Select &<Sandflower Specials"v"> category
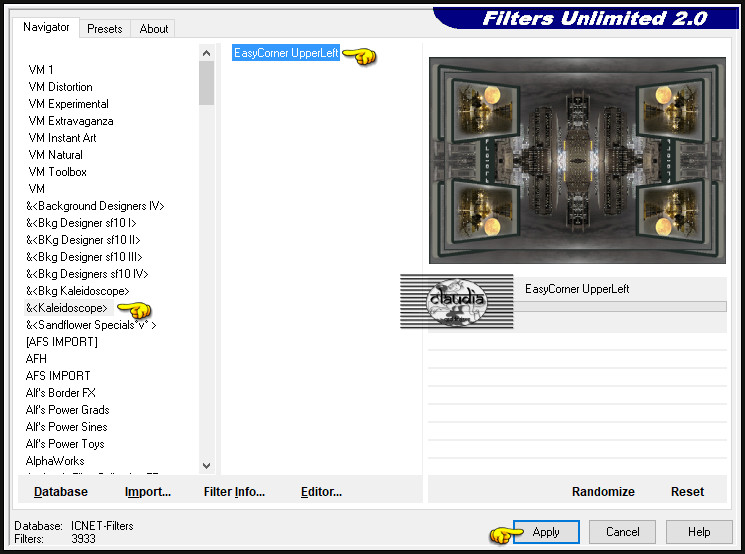The width and height of the screenshot is (745, 554). click(x=91, y=325)
